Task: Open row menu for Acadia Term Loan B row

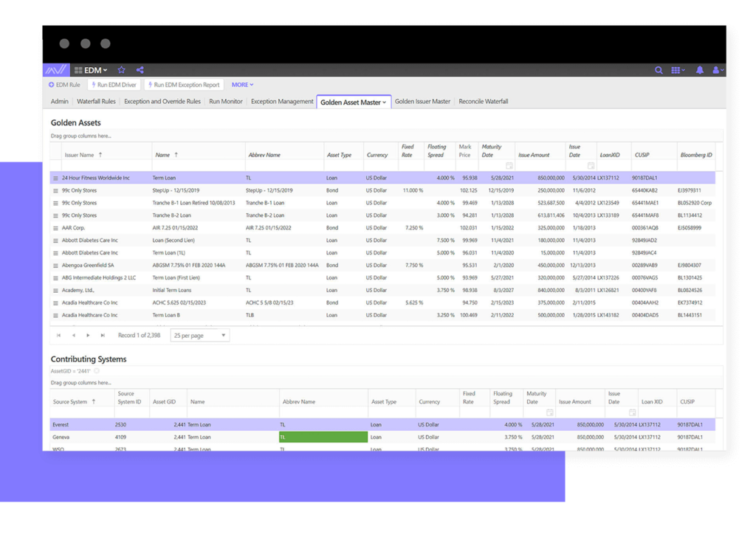Action: click(55, 316)
